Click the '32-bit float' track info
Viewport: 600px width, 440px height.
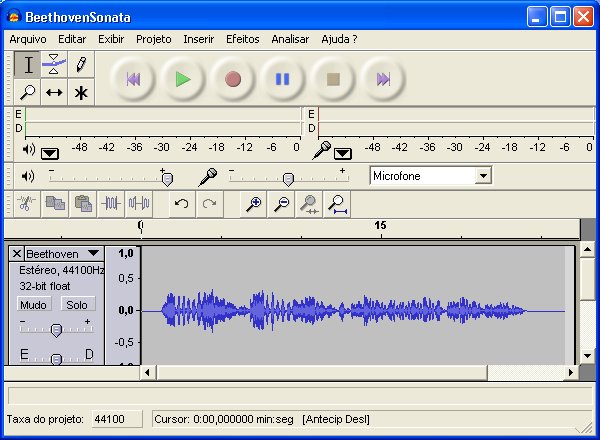45,286
